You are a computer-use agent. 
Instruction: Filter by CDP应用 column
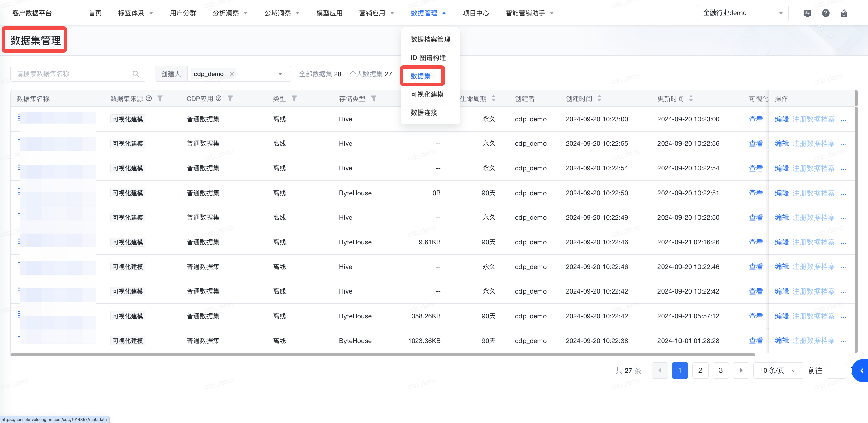230,98
